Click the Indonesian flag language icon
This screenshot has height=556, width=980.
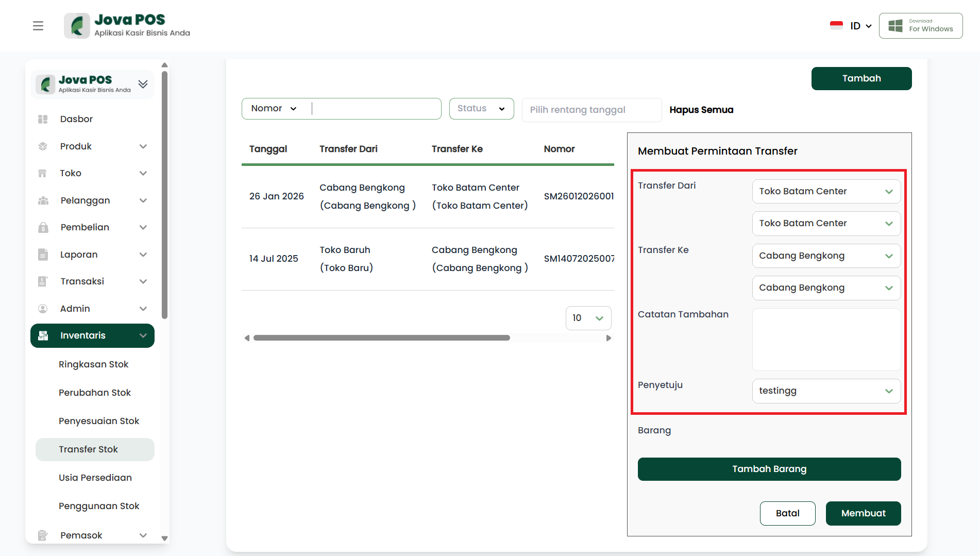pyautogui.click(x=836, y=26)
